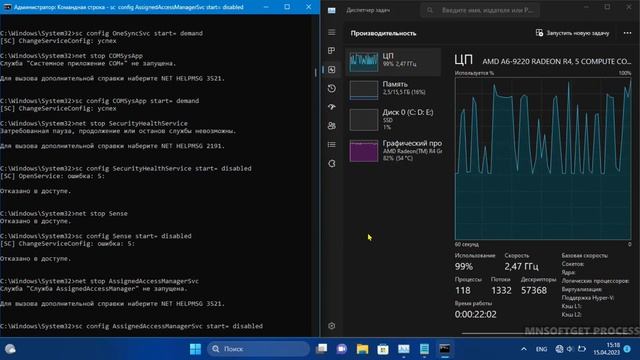
Task: Open Services page in Task Manager sidebar
Action: [x=332, y=163]
